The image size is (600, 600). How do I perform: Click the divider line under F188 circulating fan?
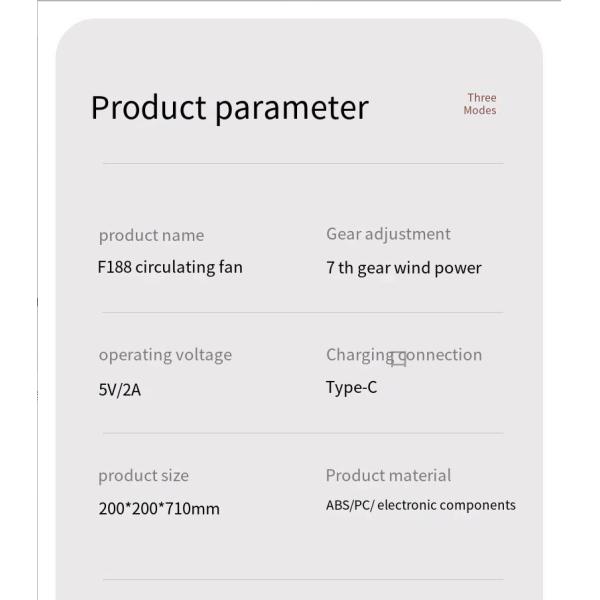click(x=302, y=313)
